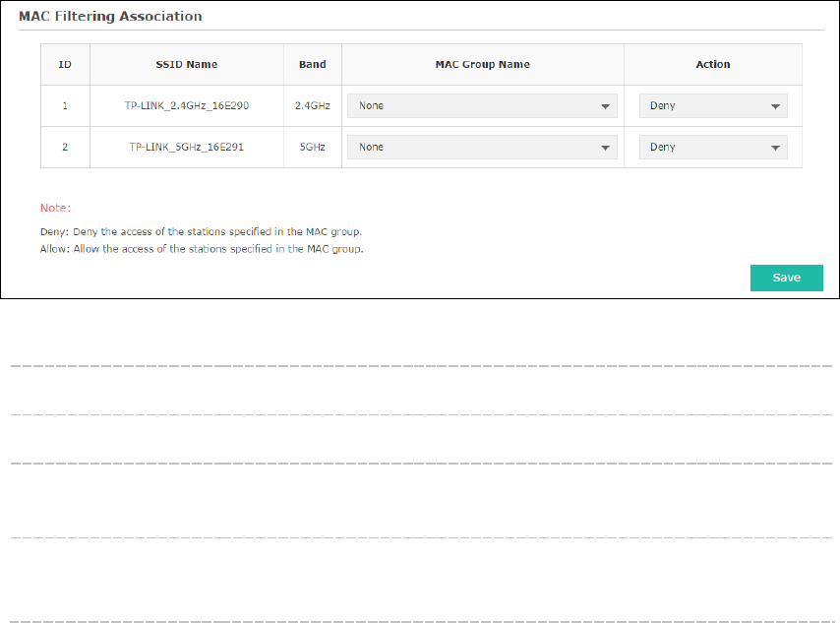Viewport: 840px width, 623px height.
Task: Open Action dropdown for TP-LINK_5GHz_16E291
Action: pos(713,147)
